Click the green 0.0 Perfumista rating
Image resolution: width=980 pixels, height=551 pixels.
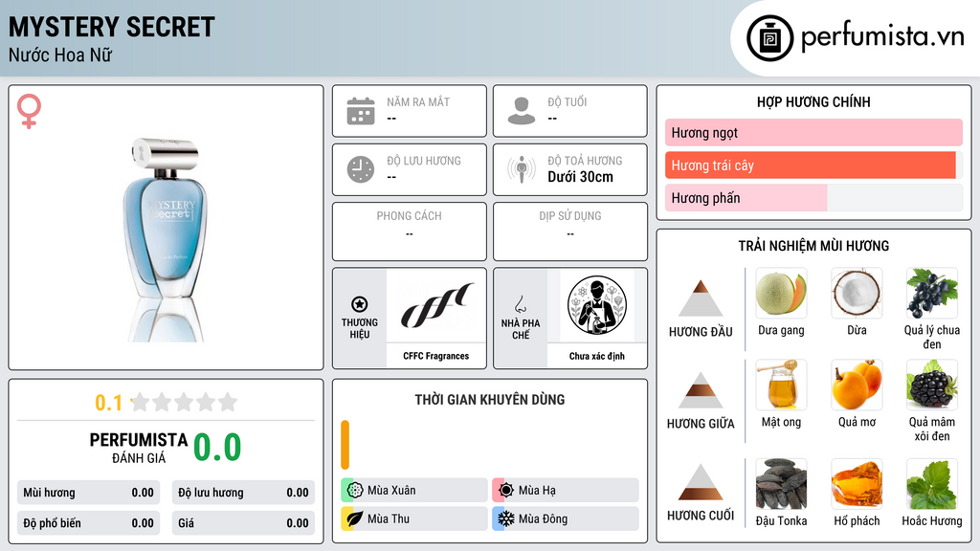tap(217, 447)
